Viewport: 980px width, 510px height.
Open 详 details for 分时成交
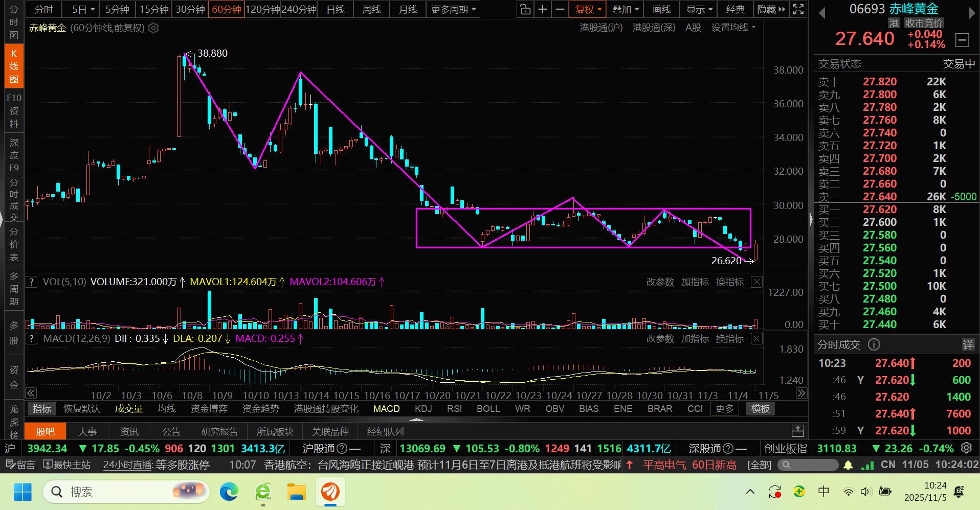click(x=968, y=345)
